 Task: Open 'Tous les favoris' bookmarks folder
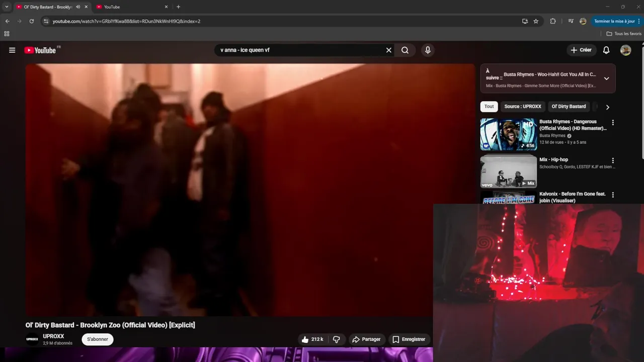click(x=624, y=34)
